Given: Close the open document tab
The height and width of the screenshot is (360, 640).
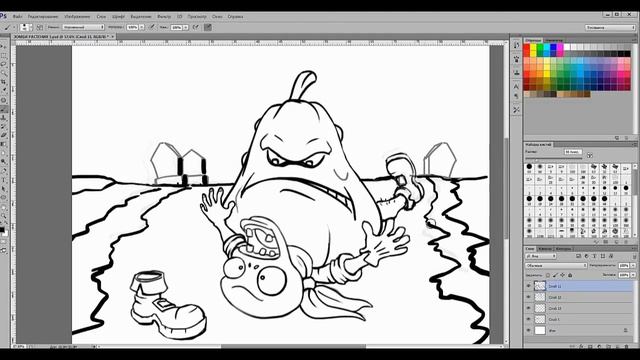Looking at the screenshot, I should click(113, 36).
